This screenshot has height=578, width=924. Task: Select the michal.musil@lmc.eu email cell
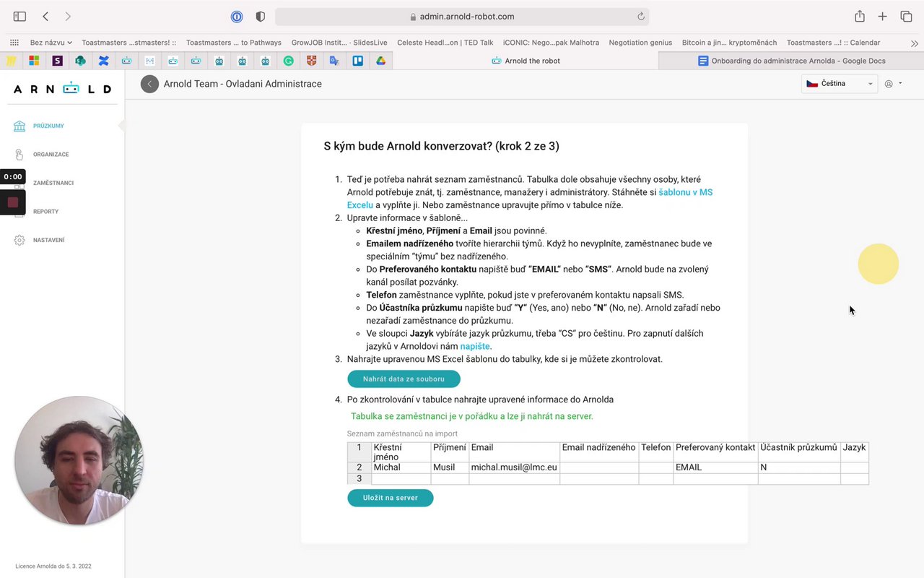(x=515, y=467)
